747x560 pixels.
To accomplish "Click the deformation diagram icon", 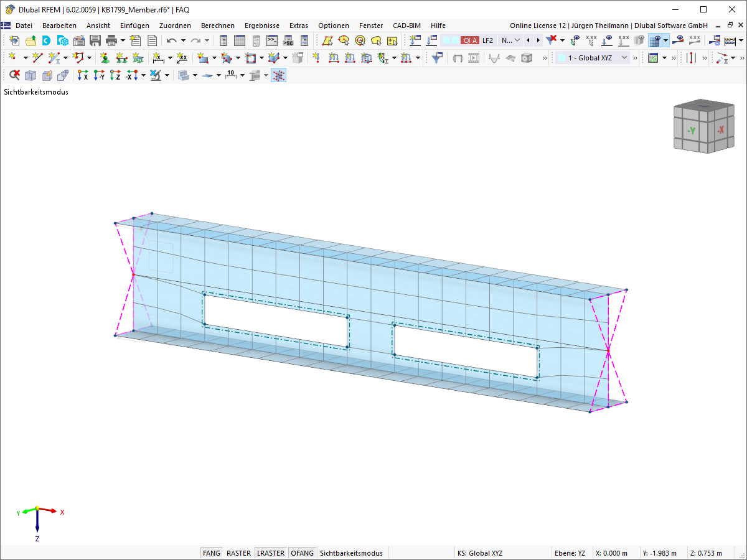I will [x=494, y=58].
